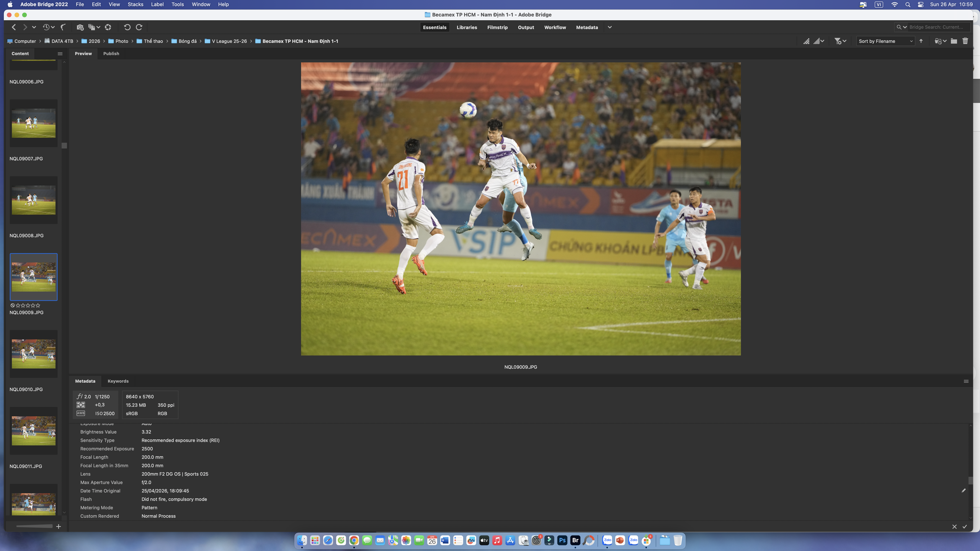Viewport: 980px width, 551px height.
Task: Click the Go back arrow
Action: pyautogui.click(x=14, y=27)
